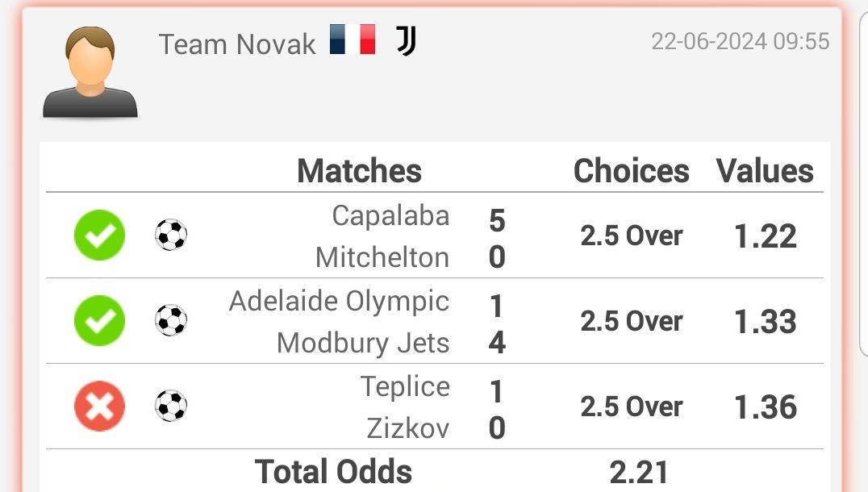Tap the 2.5 Over choice for Teplice
The height and width of the screenshot is (492, 868).
coord(632,407)
